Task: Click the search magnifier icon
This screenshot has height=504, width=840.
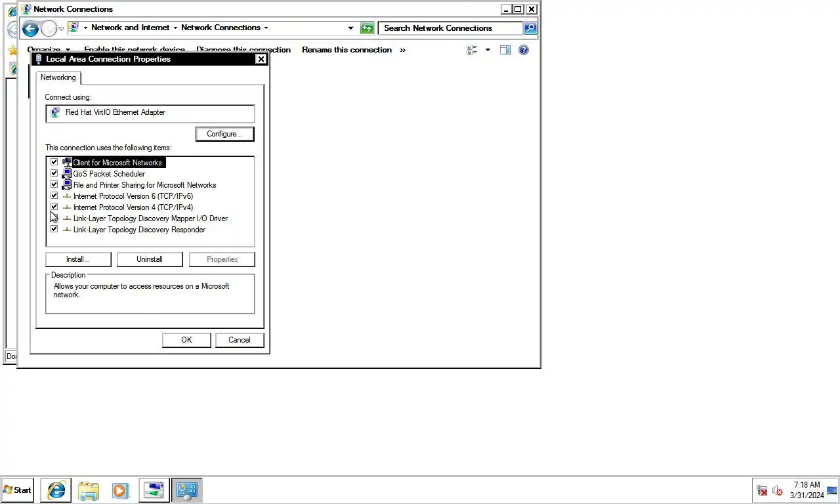Action: click(x=530, y=28)
